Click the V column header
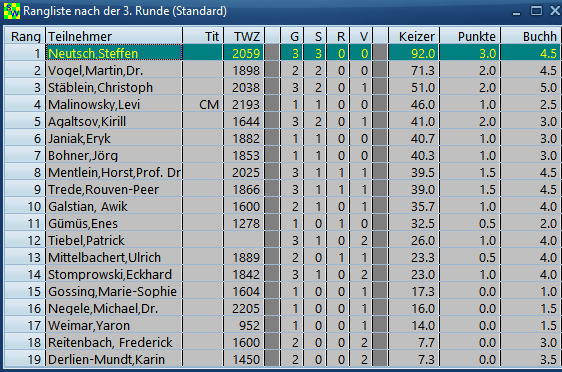This screenshot has width=562, height=372. 361,36
